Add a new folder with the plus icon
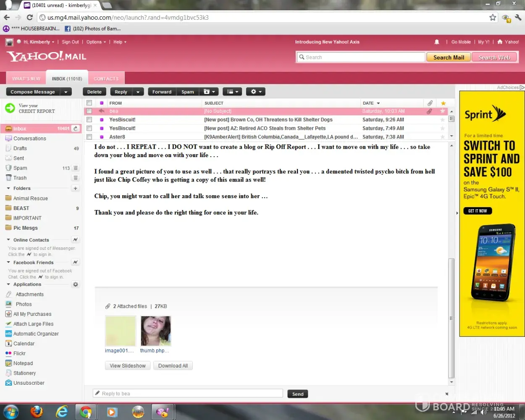Viewport: 525px width, 420px height. click(x=76, y=188)
